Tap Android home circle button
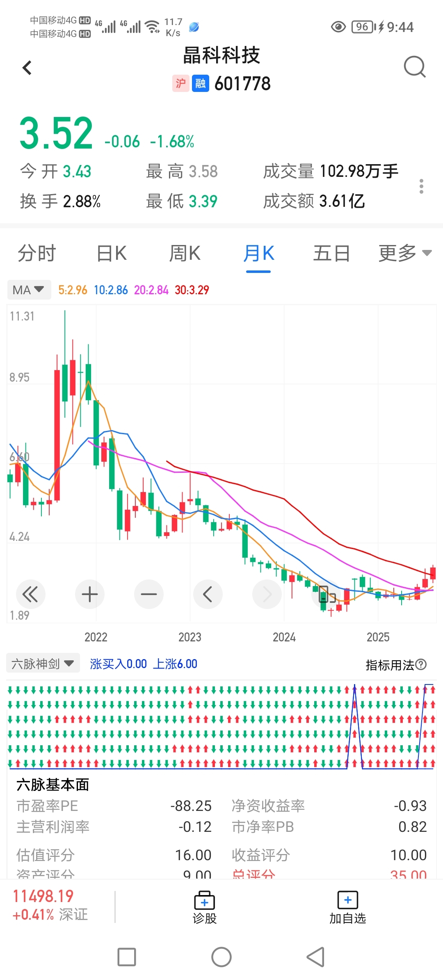The width and height of the screenshot is (443, 980). (x=221, y=957)
